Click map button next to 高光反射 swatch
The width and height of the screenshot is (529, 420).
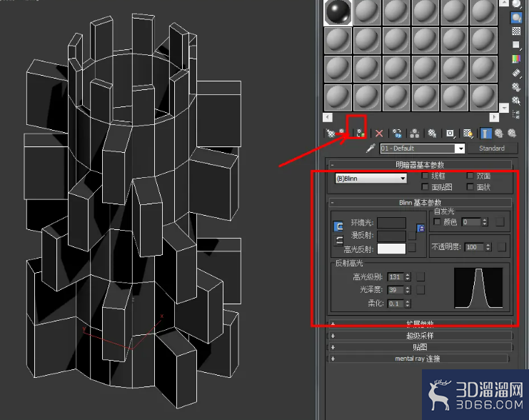pos(412,247)
